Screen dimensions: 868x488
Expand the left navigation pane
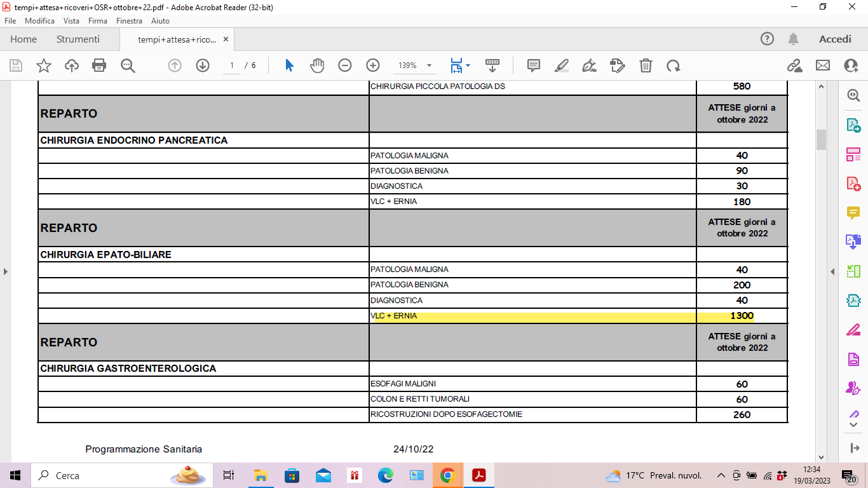pos(6,272)
